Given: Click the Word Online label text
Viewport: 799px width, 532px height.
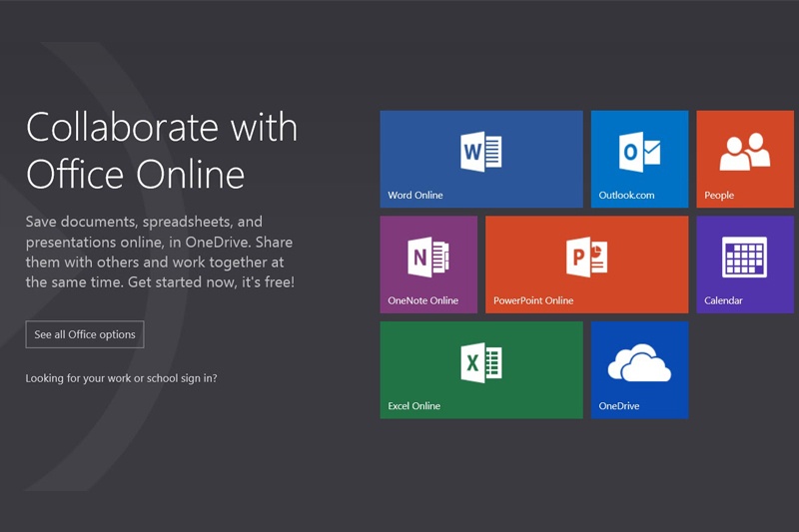Looking at the screenshot, I should [415, 195].
